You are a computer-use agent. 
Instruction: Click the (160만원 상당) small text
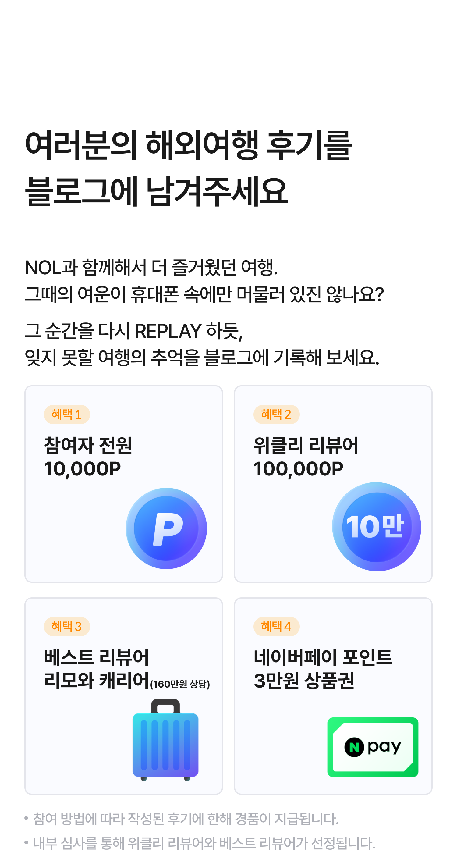pyautogui.click(x=180, y=684)
